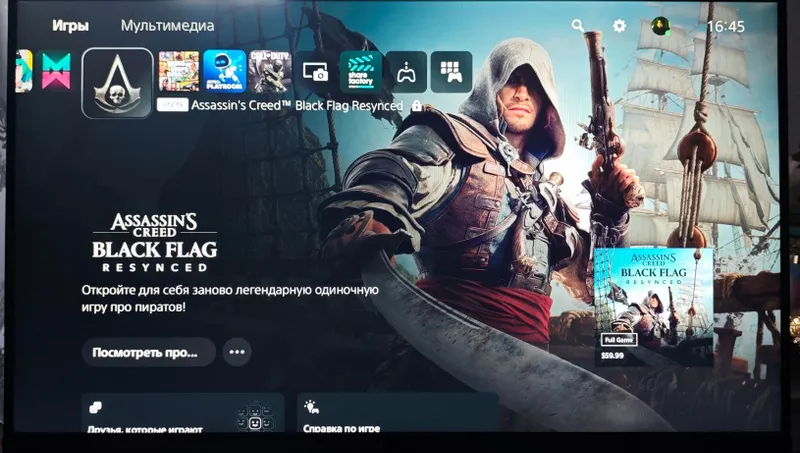Click the Assassin's Creed Black Flag Resynced title text
800x453 pixels.
click(297, 106)
